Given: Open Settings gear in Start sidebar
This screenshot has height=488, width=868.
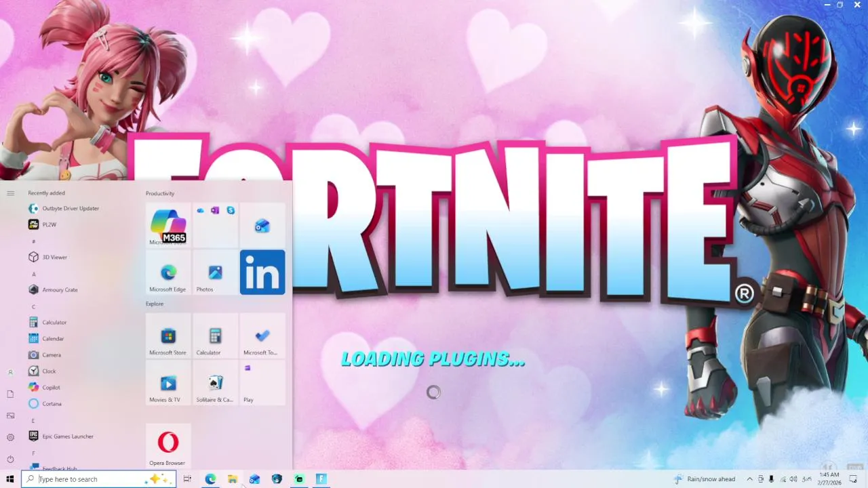Looking at the screenshot, I should click(10, 437).
